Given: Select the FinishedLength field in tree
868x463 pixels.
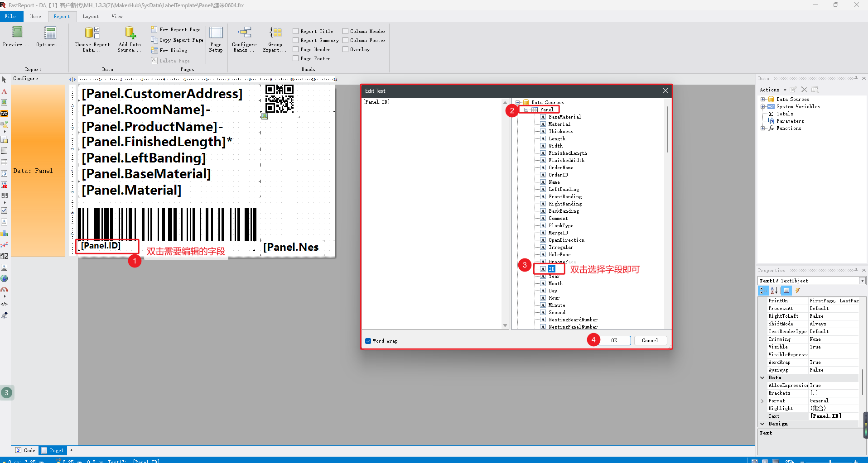Looking at the screenshot, I should click(x=568, y=153).
